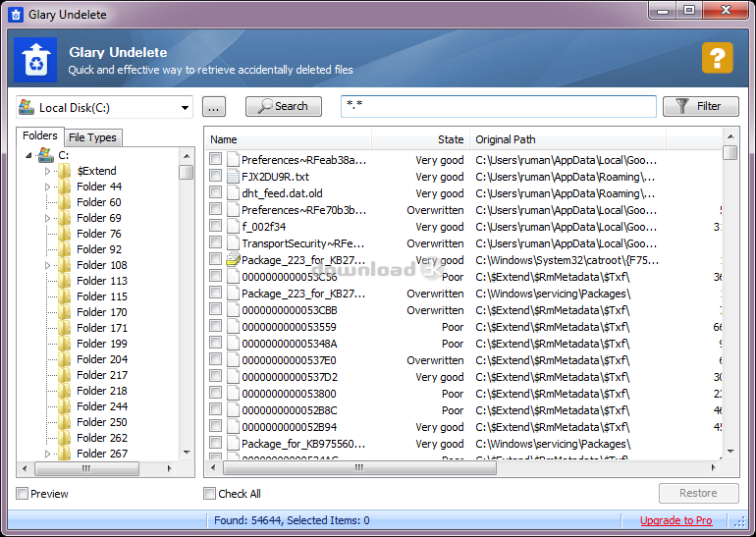Click the title bar app icon

16,15
